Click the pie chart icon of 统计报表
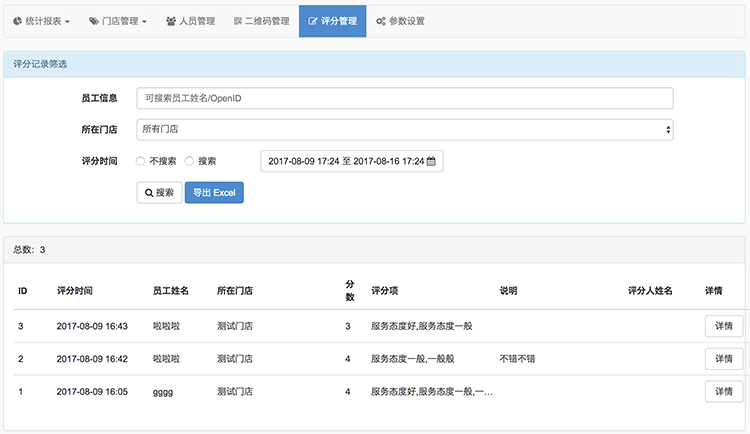The height and width of the screenshot is (434, 750). coord(17,21)
